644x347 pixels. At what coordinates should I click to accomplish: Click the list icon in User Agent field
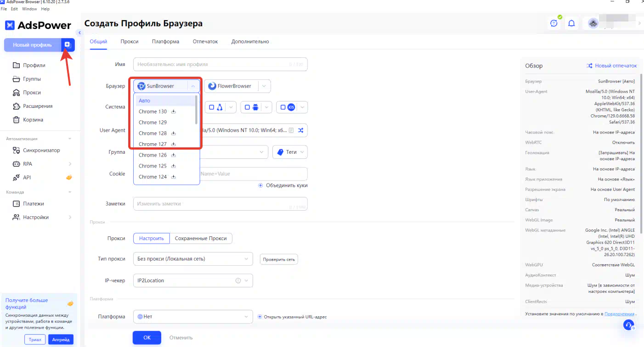click(291, 130)
